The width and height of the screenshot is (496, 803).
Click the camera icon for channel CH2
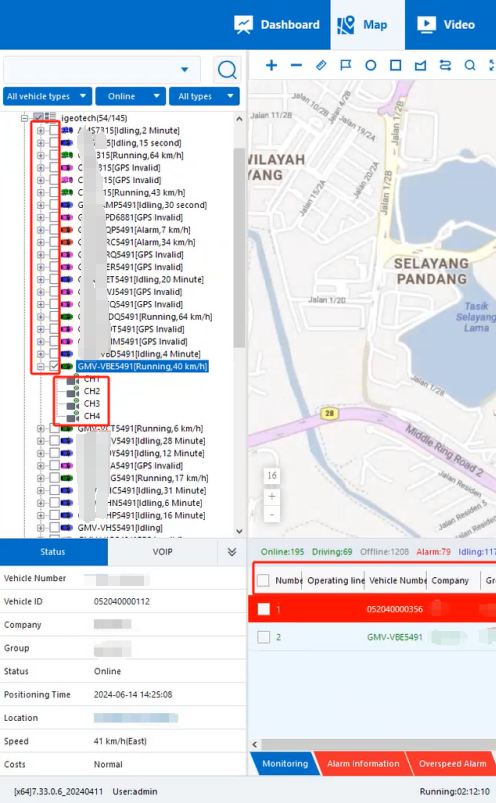tap(72, 391)
